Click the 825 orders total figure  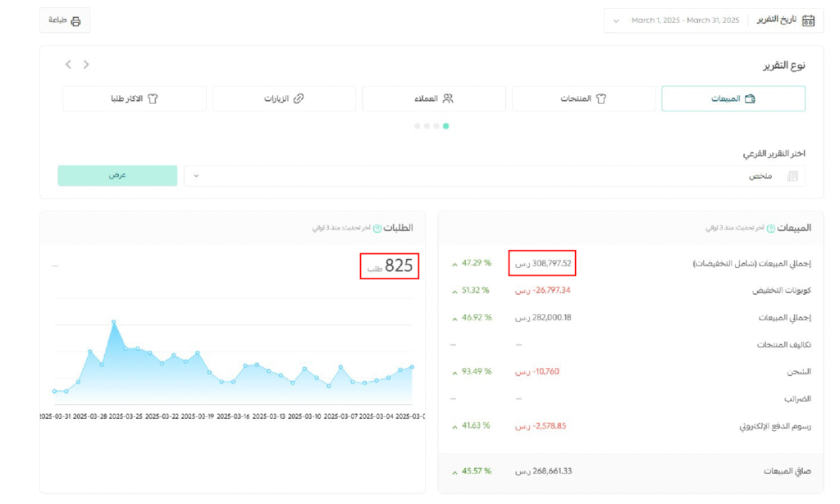[x=398, y=266]
